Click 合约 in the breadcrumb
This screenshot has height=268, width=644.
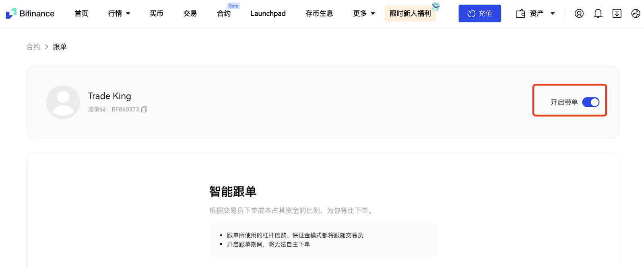pyautogui.click(x=33, y=47)
